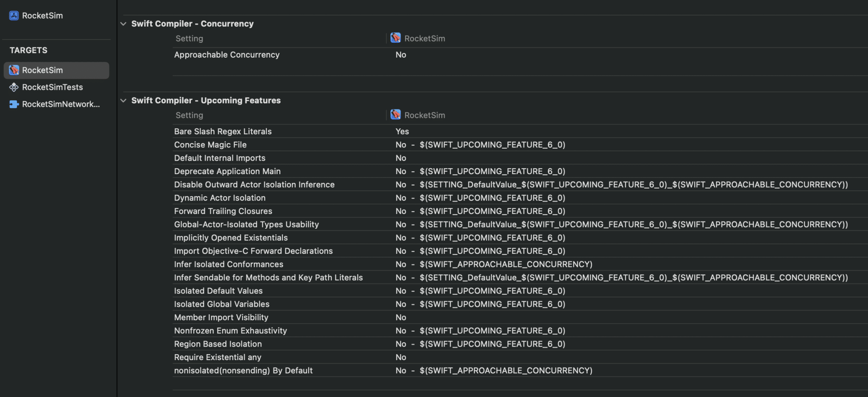Change Bare Slash Regex Literals Yes value

(402, 131)
